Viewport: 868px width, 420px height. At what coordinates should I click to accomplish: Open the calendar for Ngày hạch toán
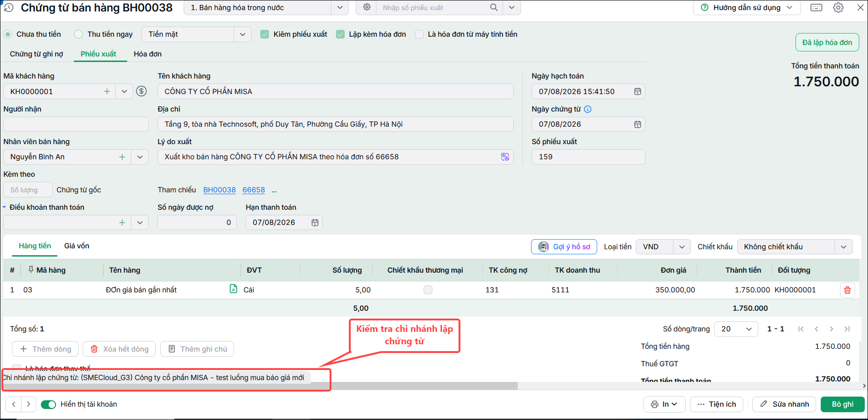[x=638, y=91]
